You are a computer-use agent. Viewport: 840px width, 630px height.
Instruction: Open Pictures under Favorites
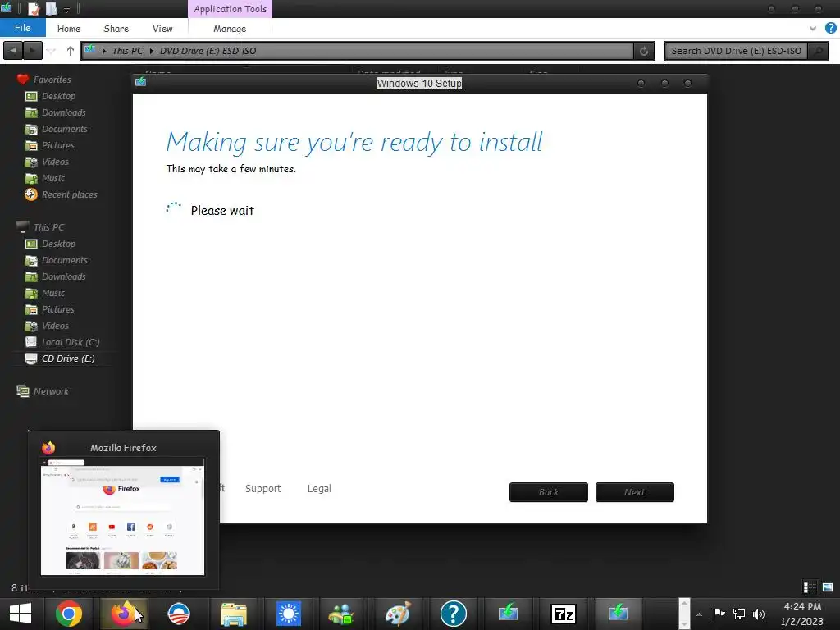click(x=50, y=145)
